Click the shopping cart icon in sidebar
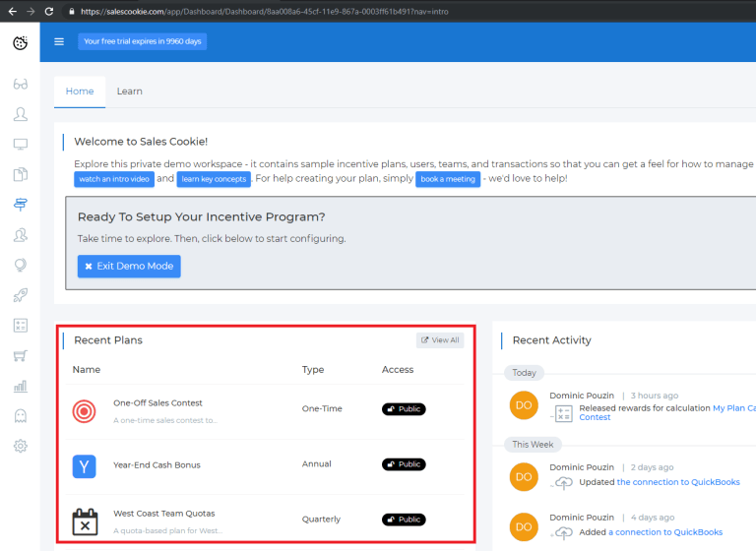This screenshot has height=551, width=756. coord(20,355)
